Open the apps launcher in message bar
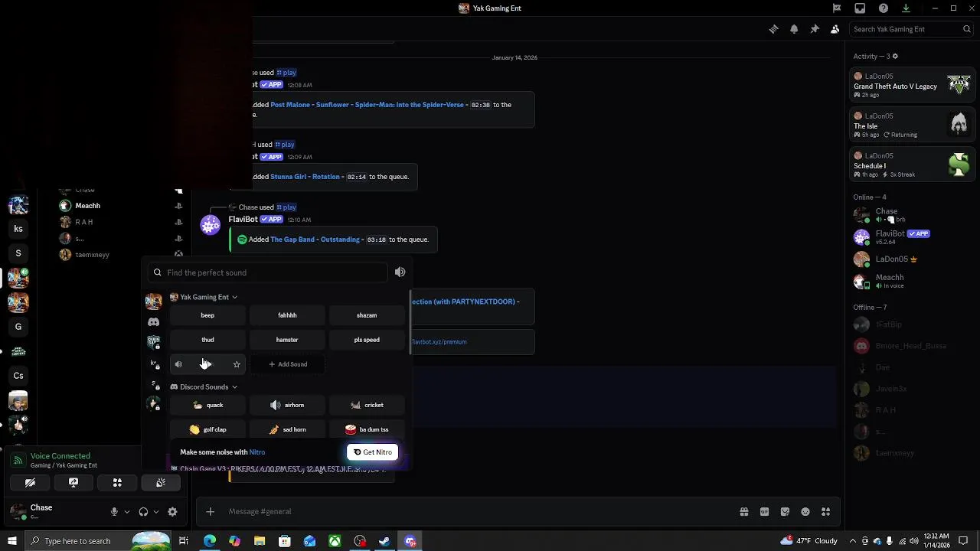This screenshot has width=980, height=551. [x=825, y=512]
